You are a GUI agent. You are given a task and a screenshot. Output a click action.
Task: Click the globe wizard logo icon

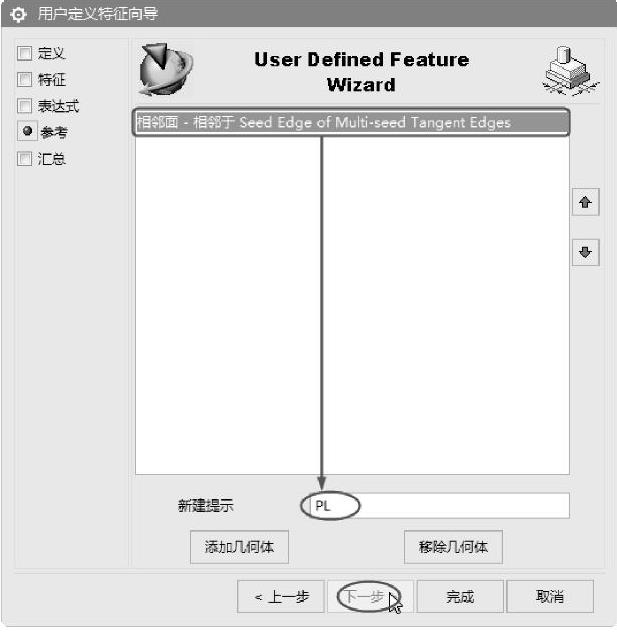(165, 70)
